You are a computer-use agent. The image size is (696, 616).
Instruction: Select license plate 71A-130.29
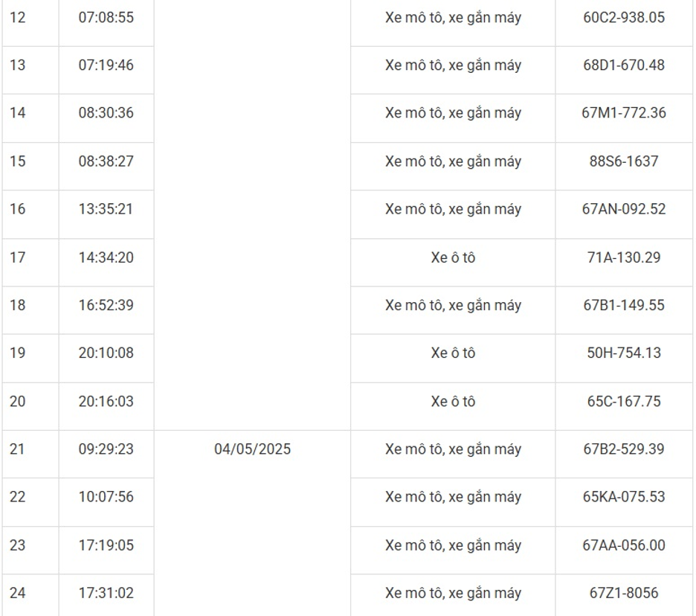pyautogui.click(x=624, y=257)
